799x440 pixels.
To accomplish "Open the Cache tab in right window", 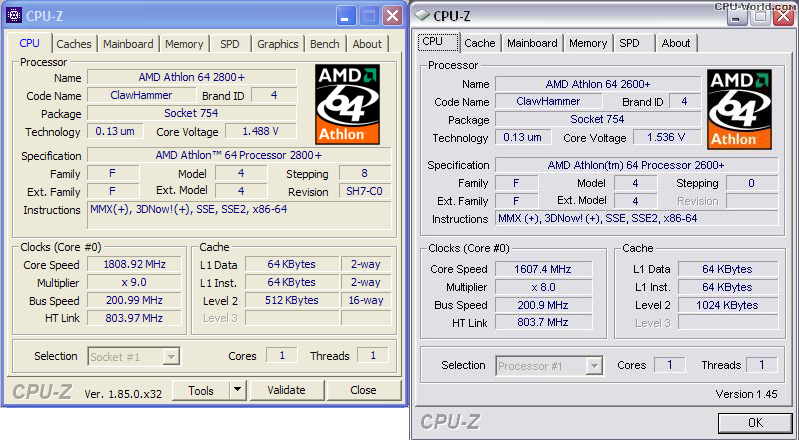I will [x=480, y=43].
